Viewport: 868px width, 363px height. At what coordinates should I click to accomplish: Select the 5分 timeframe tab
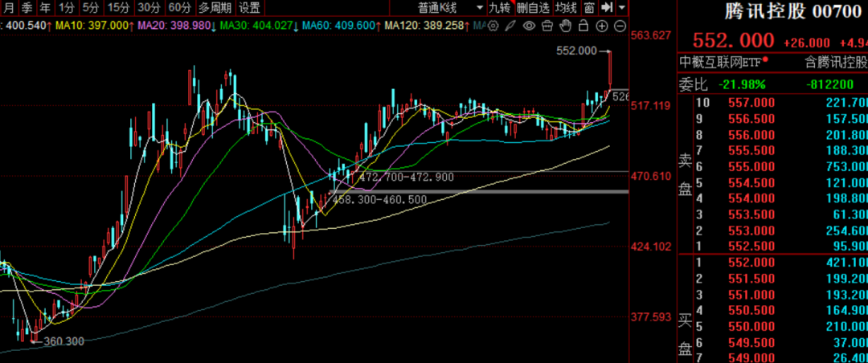pyautogui.click(x=90, y=8)
